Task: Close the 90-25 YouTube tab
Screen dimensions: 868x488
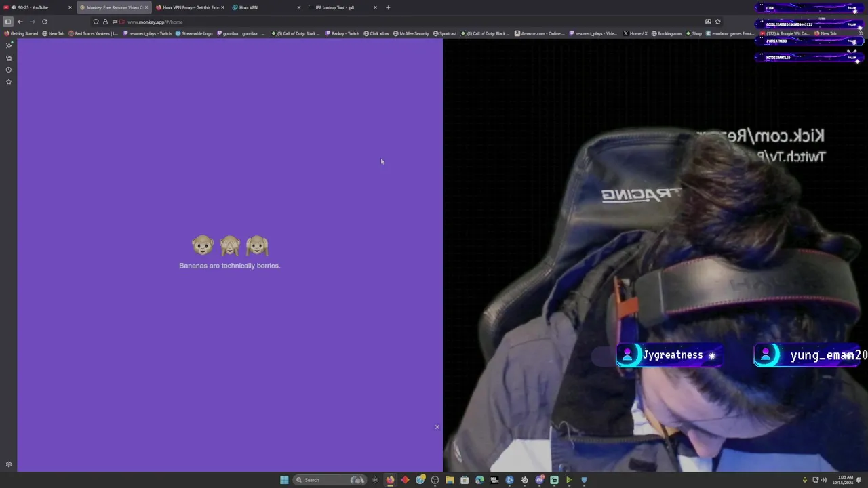Action: click(x=70, y=7)
